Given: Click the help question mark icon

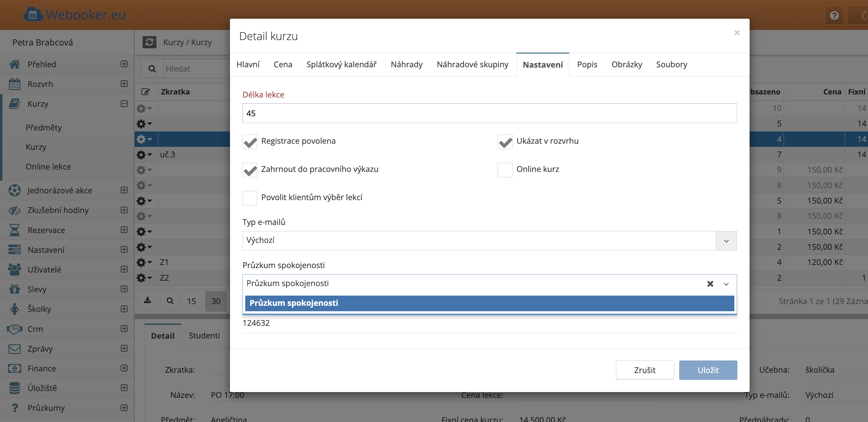Looking at the screenshot, I should coord(834,15).
